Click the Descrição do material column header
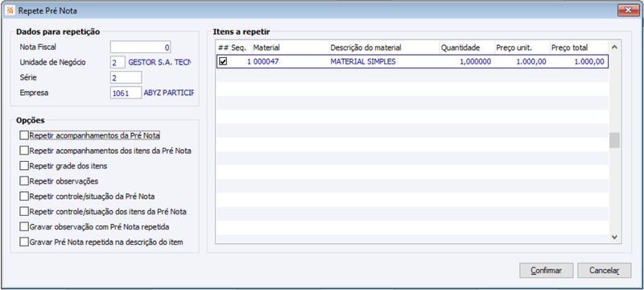 pos(385,48)
